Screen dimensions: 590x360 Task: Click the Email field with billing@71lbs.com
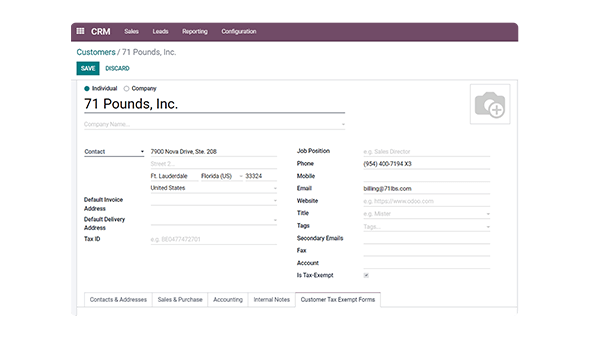(426, 188)
